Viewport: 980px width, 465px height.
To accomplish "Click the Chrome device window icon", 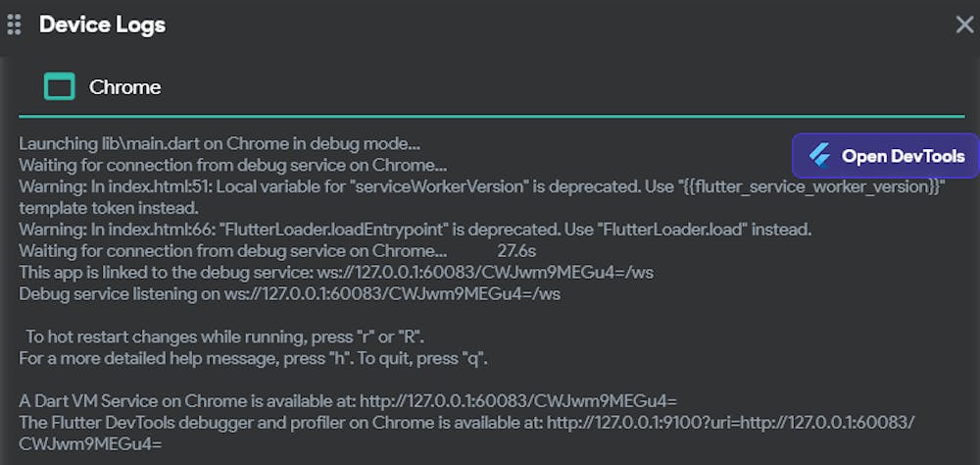I will 60,87.
